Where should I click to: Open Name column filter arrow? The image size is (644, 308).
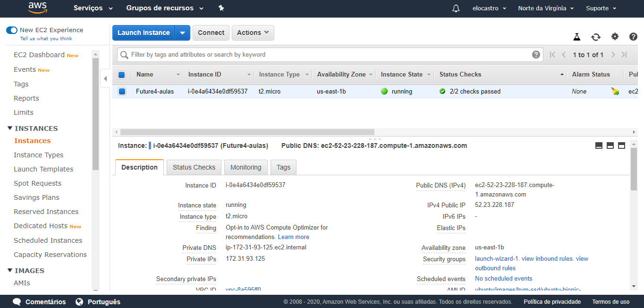[178, 75]
